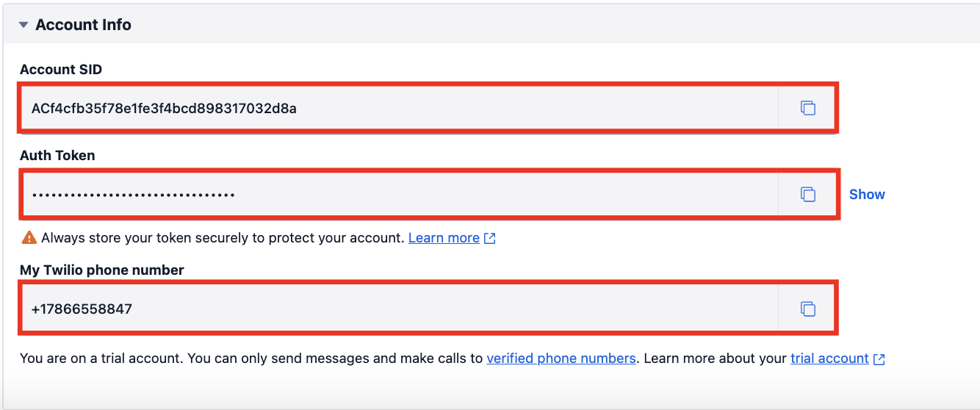Click the My Twilio phone number label
Screen dimensions: 980x410
[x=101, y=270]
